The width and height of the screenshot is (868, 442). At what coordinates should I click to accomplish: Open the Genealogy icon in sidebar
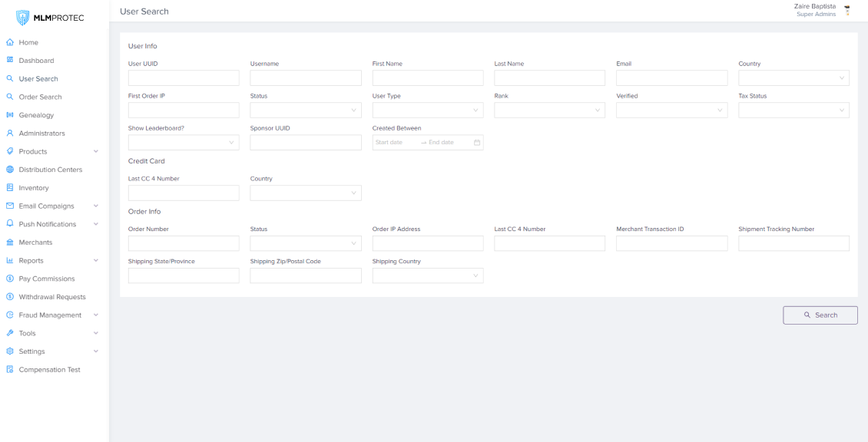(10, 115)
